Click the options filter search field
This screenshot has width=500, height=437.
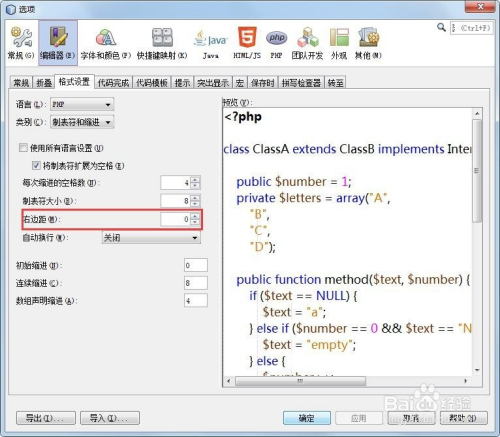471,28
